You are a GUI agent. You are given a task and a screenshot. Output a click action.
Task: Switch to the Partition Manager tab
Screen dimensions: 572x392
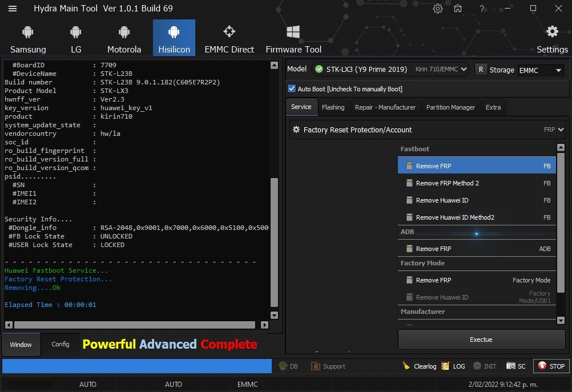click(450, 107)
